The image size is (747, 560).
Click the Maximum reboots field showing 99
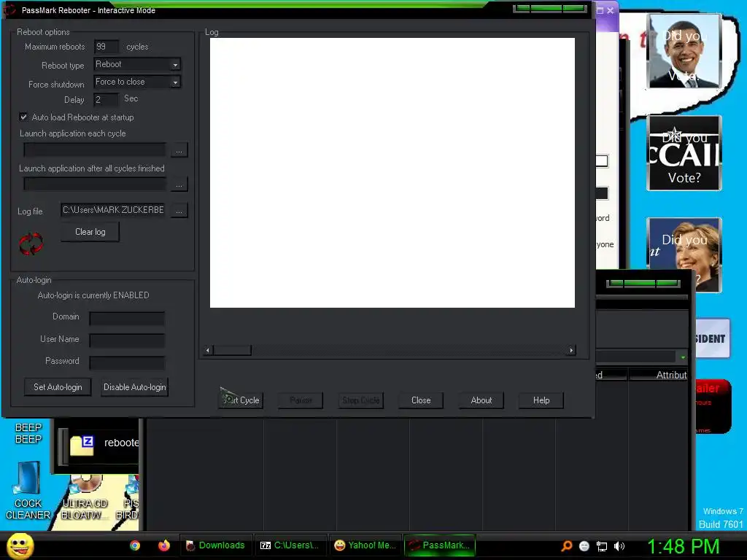click(x=106, y=47)
